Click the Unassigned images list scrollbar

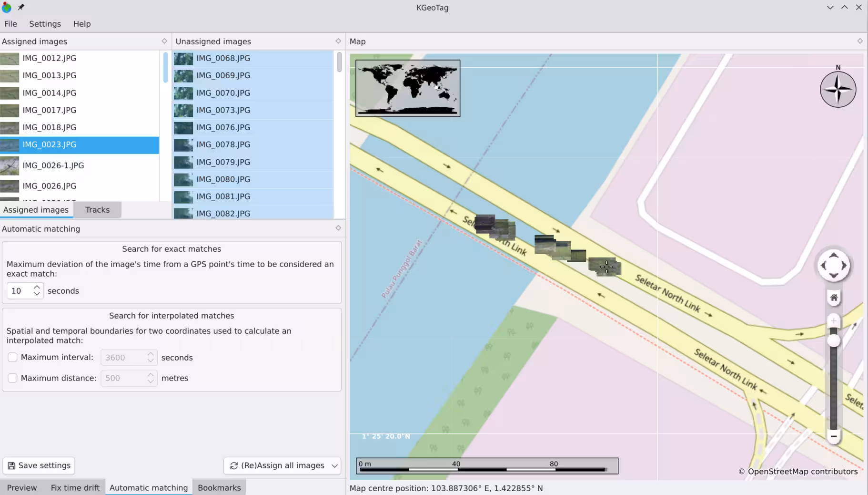pos(339,62)
